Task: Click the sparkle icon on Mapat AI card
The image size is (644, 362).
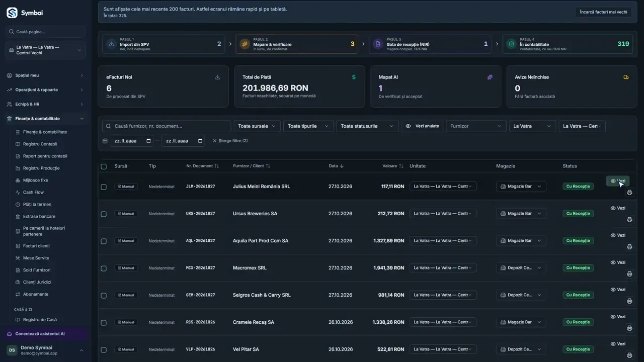Action: 490,77
